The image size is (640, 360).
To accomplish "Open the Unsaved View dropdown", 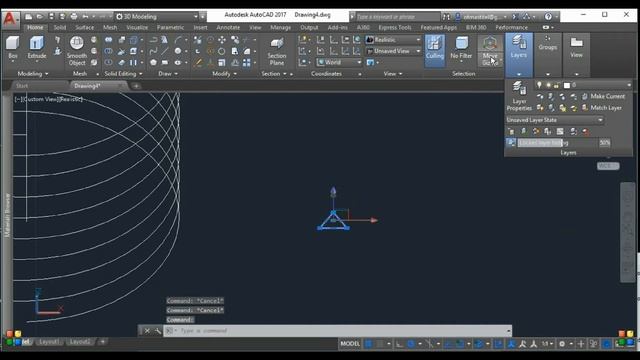I will (393, 51).
